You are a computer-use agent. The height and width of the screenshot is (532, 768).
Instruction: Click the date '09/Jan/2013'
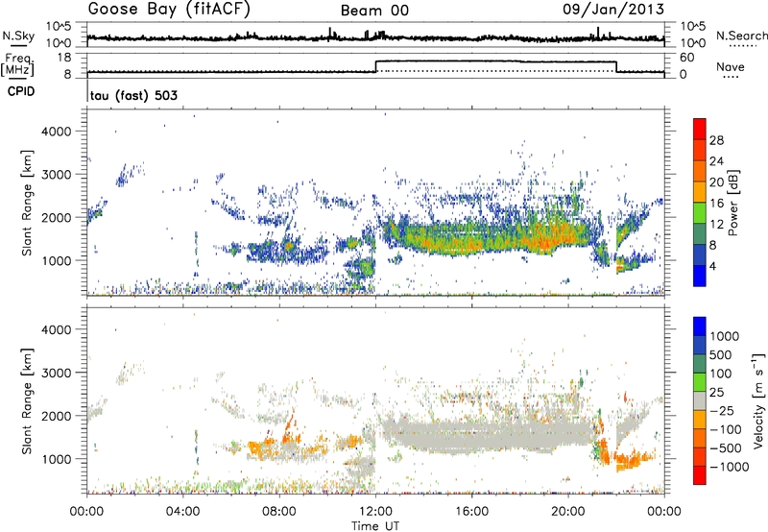[613, 10]
